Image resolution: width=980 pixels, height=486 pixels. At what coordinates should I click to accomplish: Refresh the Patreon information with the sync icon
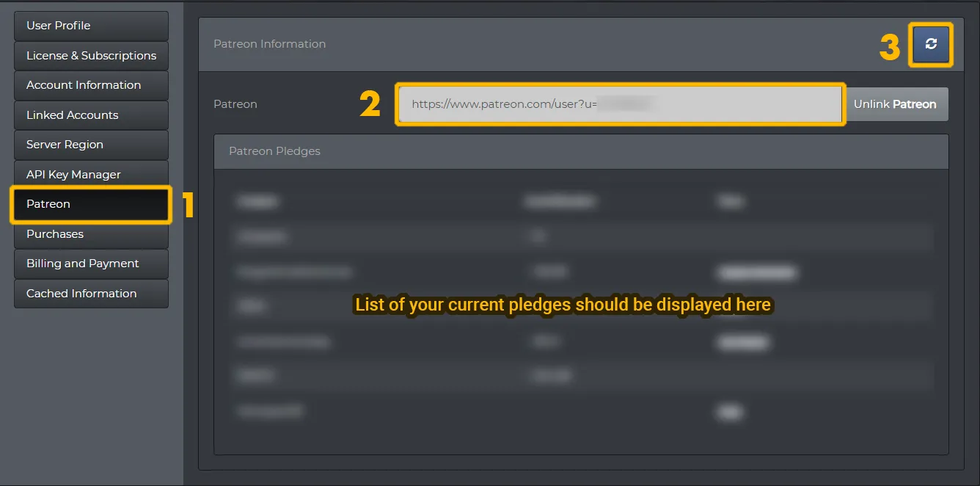click(931, 44)
